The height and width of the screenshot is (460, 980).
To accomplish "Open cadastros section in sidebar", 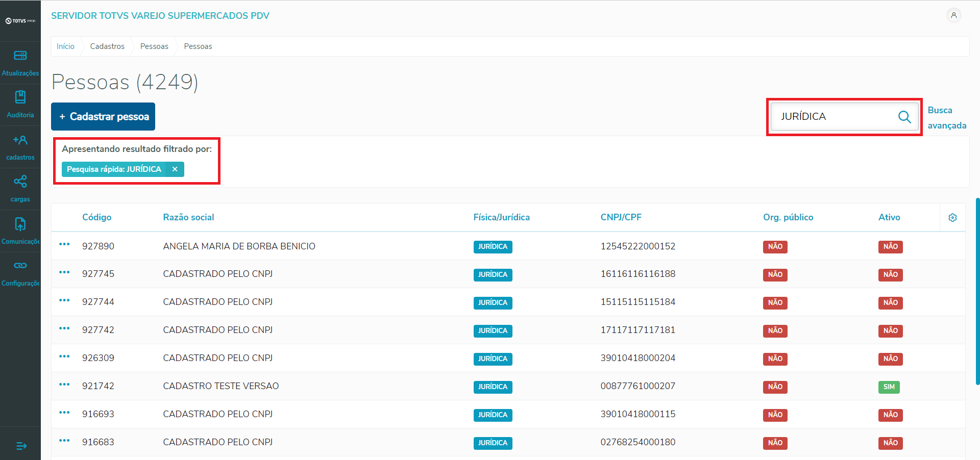I will (20, 147).
